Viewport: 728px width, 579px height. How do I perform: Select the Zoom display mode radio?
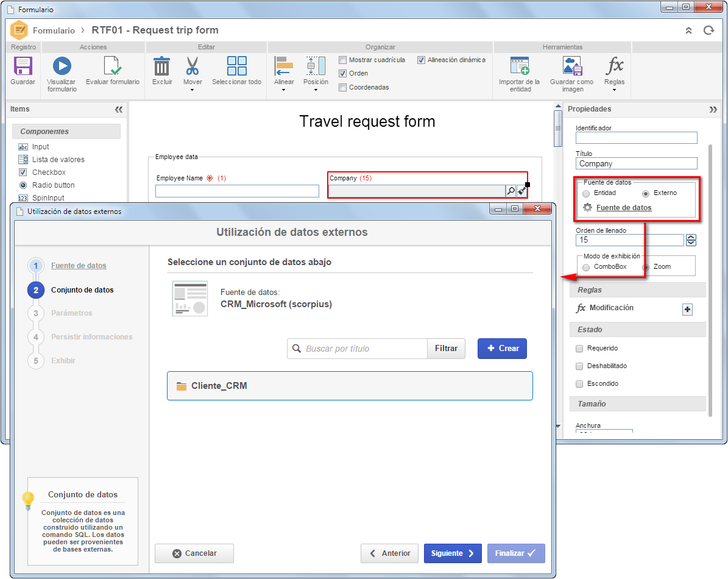point(646,268)
